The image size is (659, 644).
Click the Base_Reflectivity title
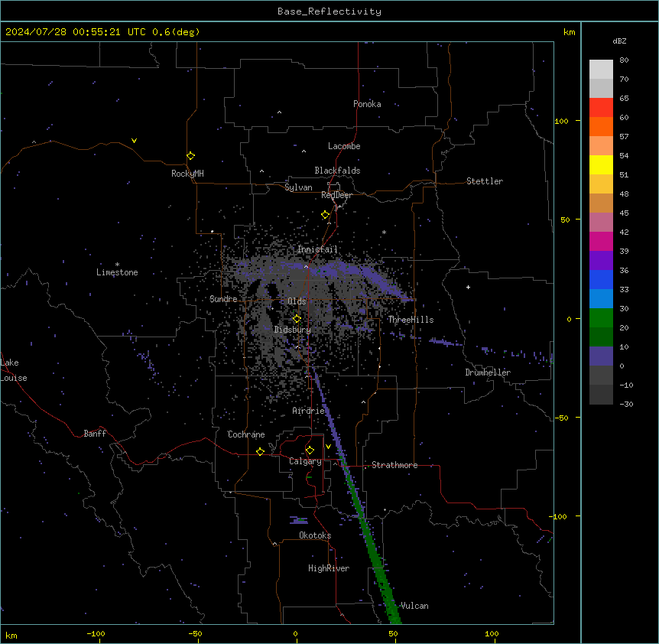point(329,11)
